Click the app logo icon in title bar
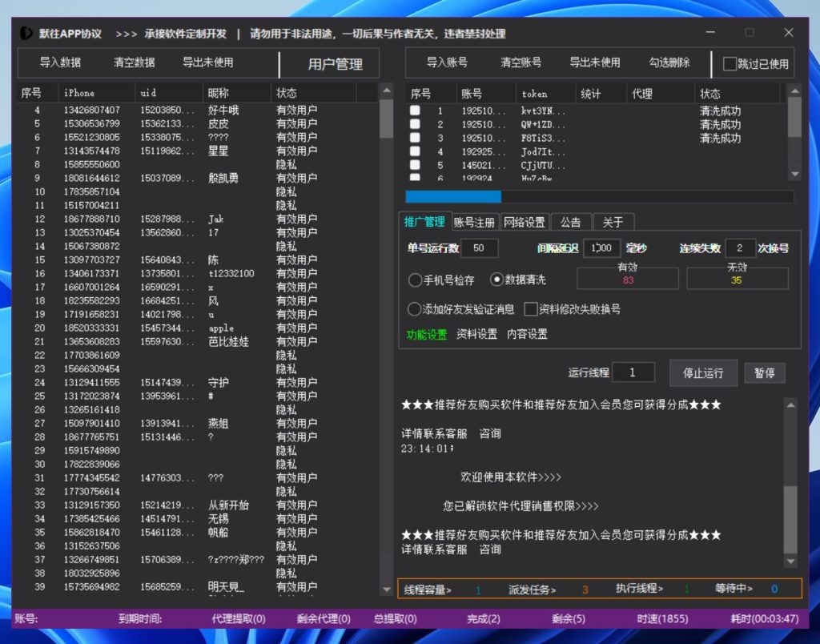This screenshot has height=644, width=820. point(26,34)
